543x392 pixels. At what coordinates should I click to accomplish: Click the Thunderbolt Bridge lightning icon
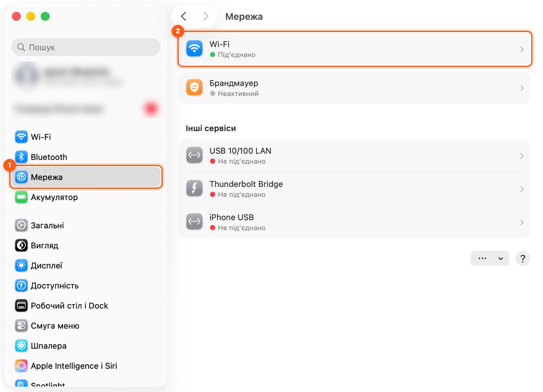click(194, 189)
